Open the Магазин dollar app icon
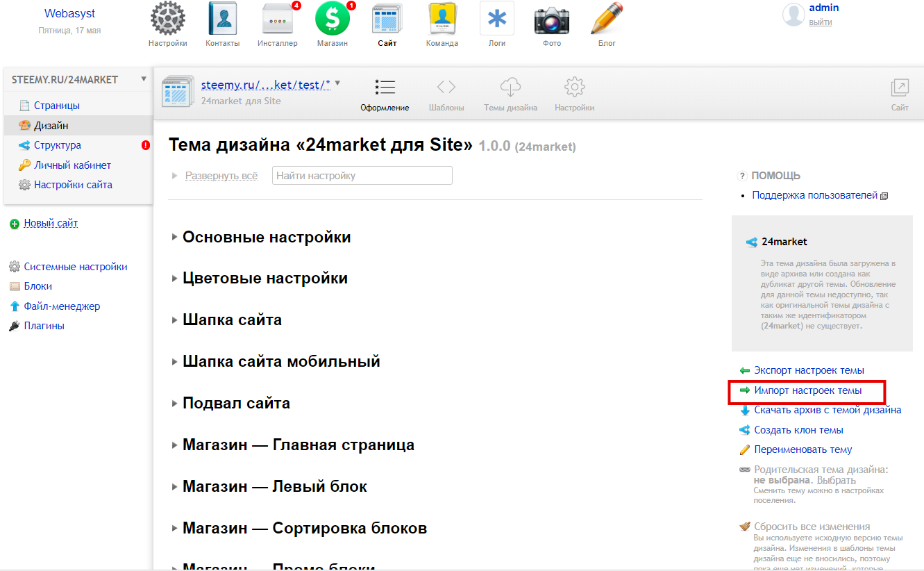 (x=333, y=18)
